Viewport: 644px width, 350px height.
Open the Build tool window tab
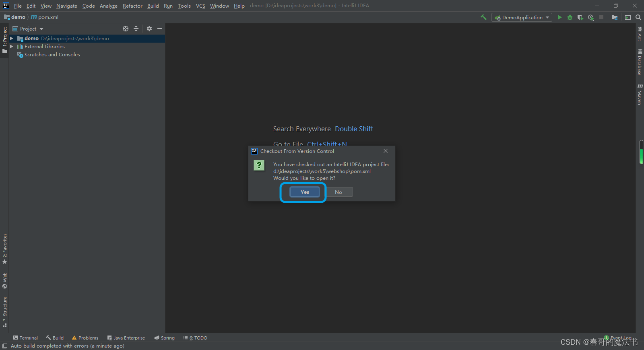55,338
